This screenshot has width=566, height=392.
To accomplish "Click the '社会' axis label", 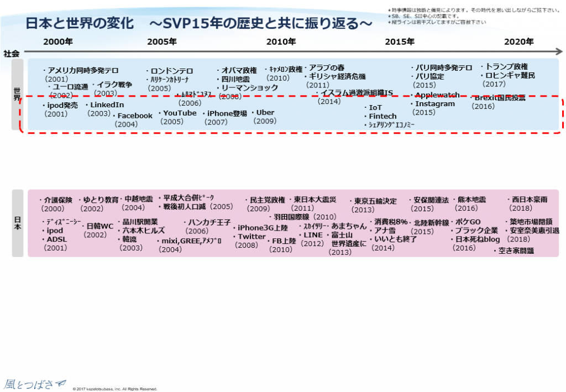I will point(12,54).
